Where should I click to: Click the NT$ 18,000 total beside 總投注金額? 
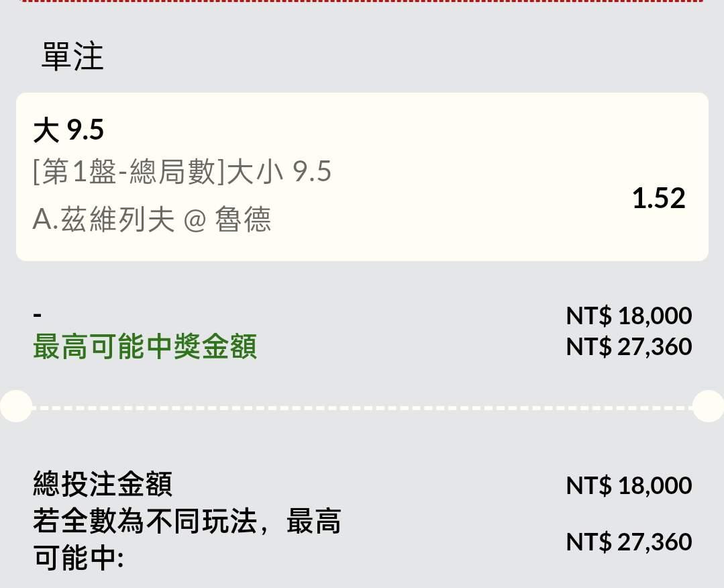click(629, 485)
